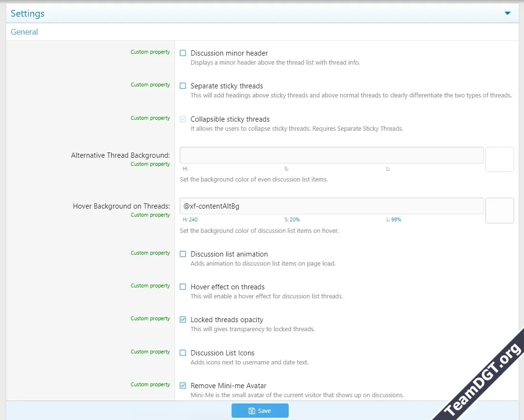Open Alternative Thread Background color swatch
Viewport: 524px width, 420px height.
point(499,159)
